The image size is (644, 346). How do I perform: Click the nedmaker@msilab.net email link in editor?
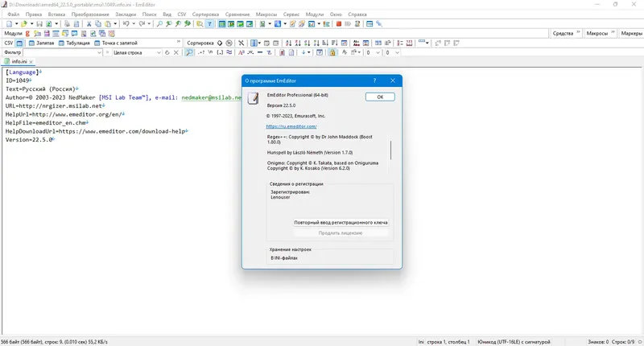click(x=211, y=97)
